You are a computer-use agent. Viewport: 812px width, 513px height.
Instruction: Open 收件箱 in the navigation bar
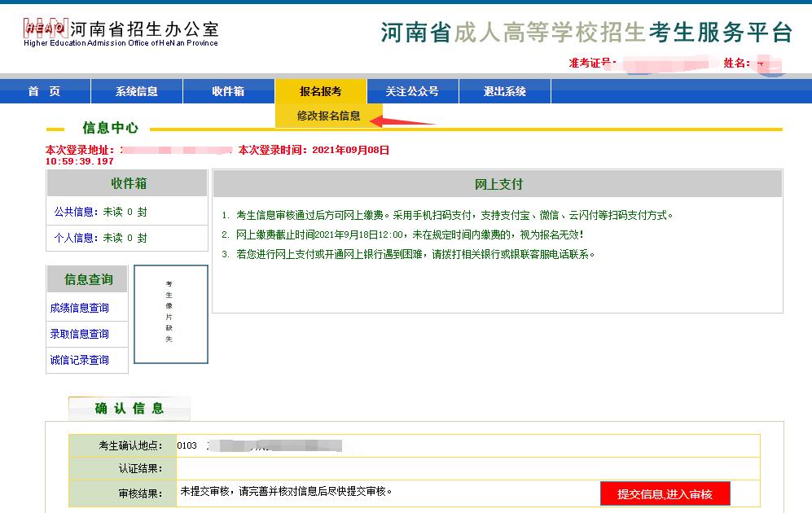point(228,91)
